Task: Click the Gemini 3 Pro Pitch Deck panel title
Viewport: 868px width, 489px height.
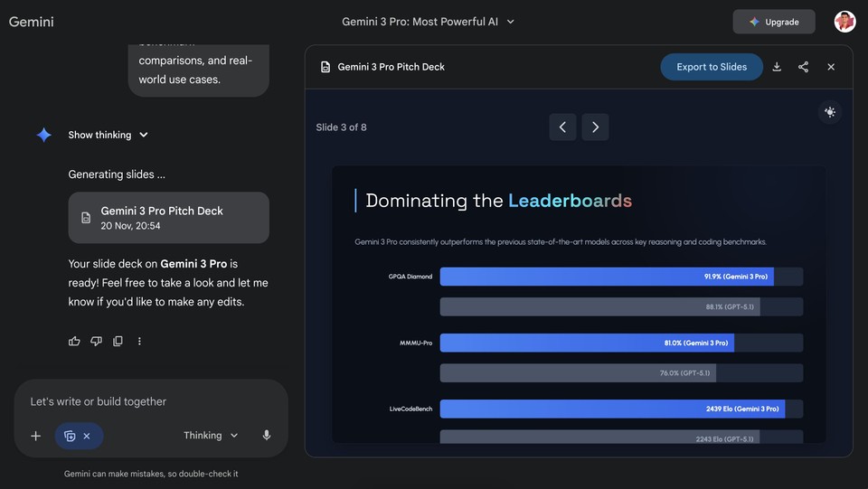Action: point(391,67)
